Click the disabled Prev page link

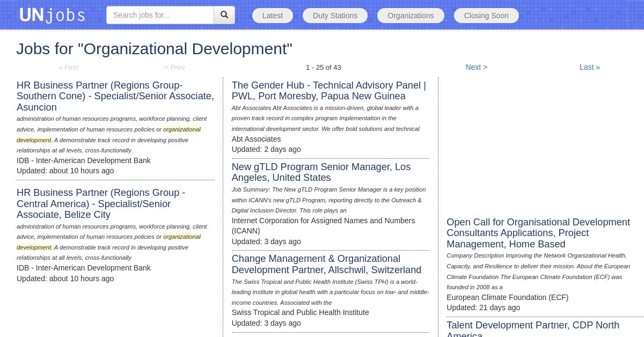click(x=174, y=67)
